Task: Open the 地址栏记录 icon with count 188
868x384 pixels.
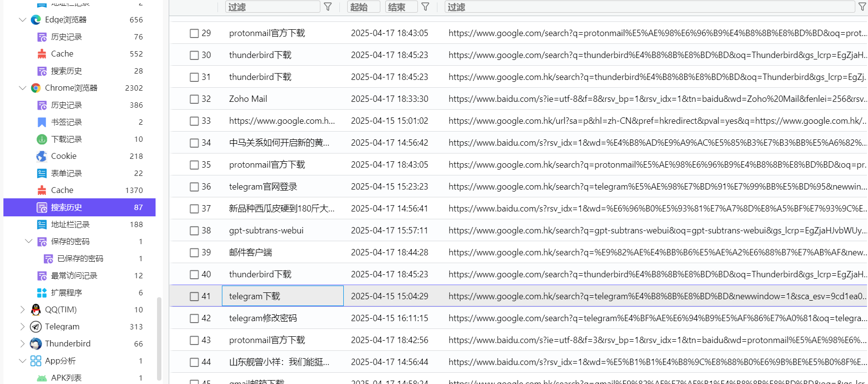Action: [42, 225]
